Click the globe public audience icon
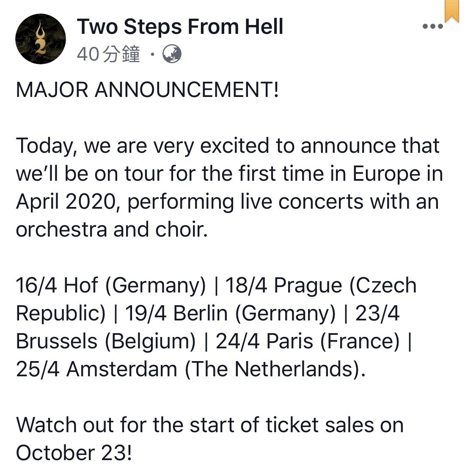The height and width of the screenshot is (469, 476). click(172, 54)
